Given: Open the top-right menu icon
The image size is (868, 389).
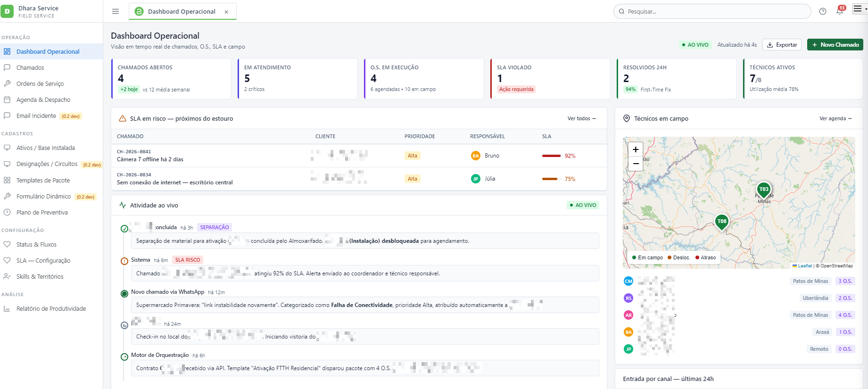Looking at the screenshot, I should tap(858, 9).
